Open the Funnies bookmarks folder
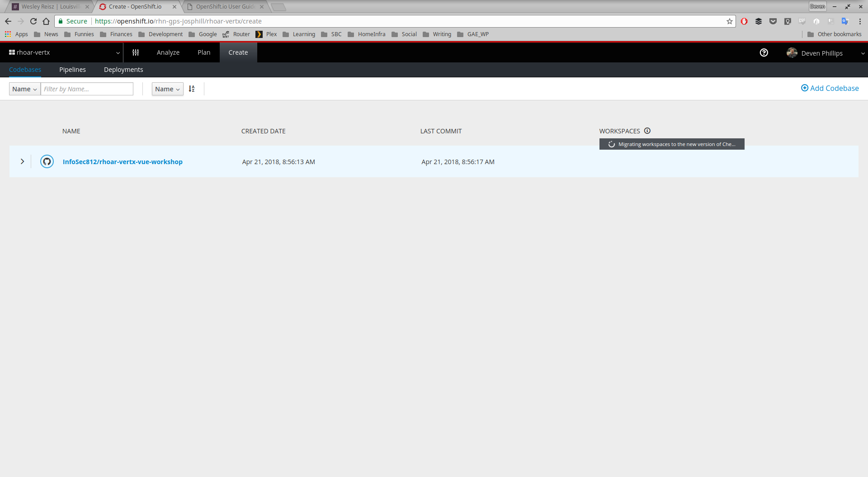Viewport: 868px width, 477px height. pyautogui.click(x=79, y=34)
